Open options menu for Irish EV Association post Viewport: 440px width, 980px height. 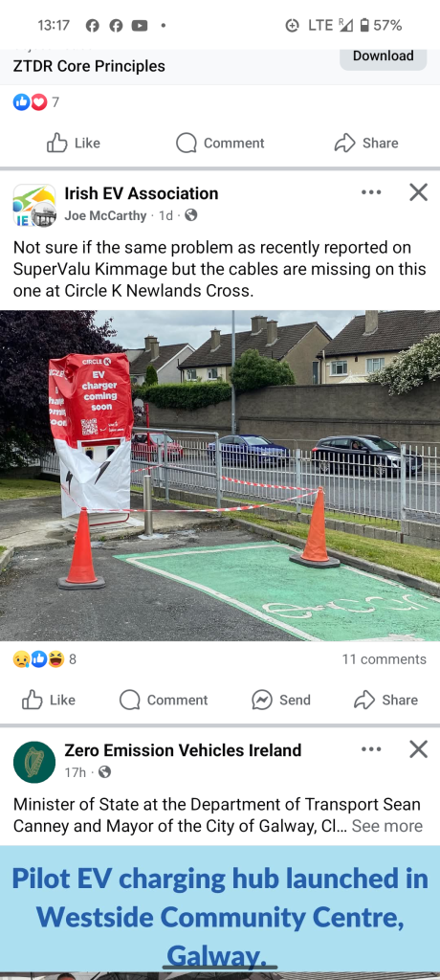coord(371,192)
